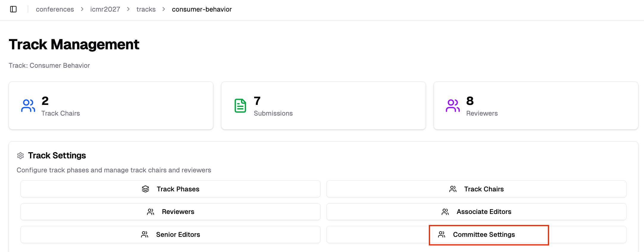
Task: Click the layers icon beside Track Phases
Action: coord(146,189)
